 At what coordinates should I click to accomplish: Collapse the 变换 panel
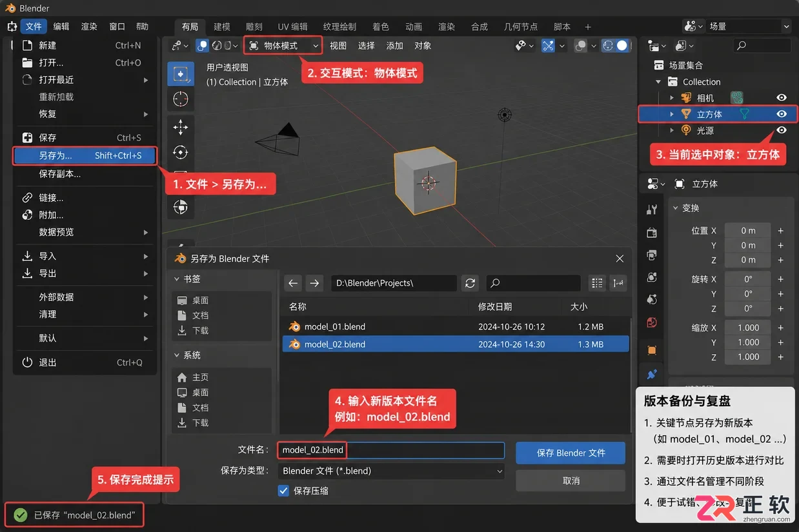pyautogui.click(x=676, y=208)
